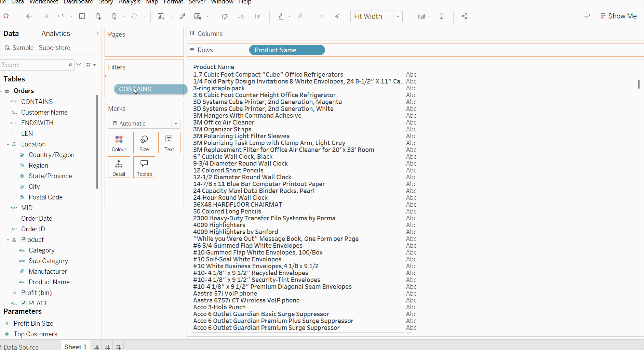Click the Product Name pill in Rows
The width and height of the screenshot is (644, 350).
coord(287,50)
